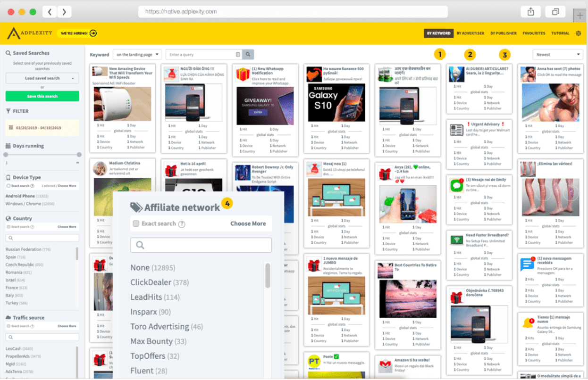Click Choose More under Device Type
Image resolution: width=588 pixels, height=380 pixels.
tap(67, 186)
